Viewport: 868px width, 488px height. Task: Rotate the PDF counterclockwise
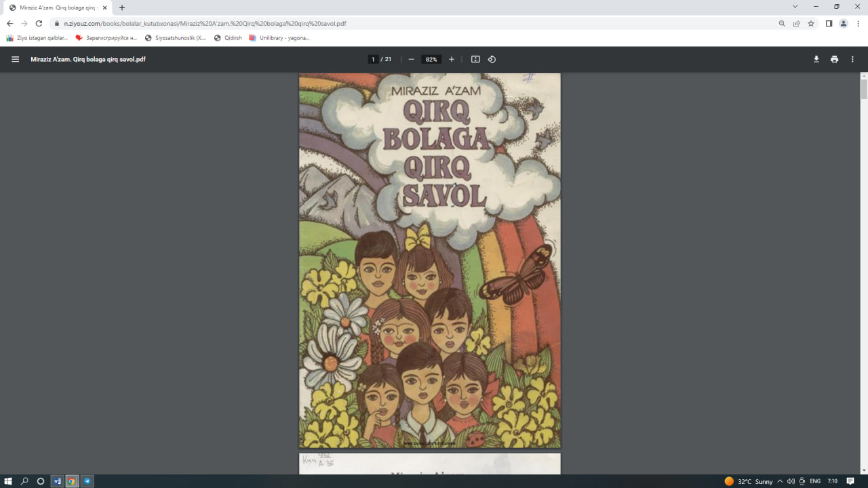(x=492, y=59)
